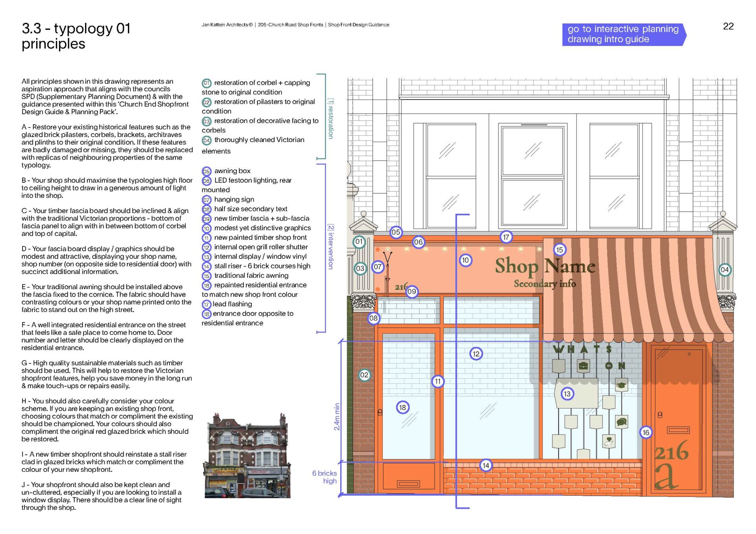The image size is (756, 534).
Task: Click the 'Shop Name' fascia text
Action: 545,266
